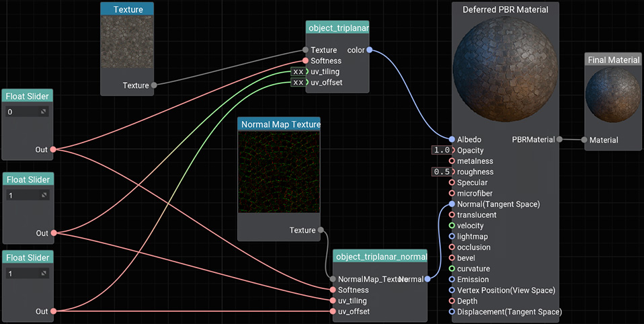Select the NormalMap_Texture input port
Viewport: 644px width, 324px height.
coord(332,279)
